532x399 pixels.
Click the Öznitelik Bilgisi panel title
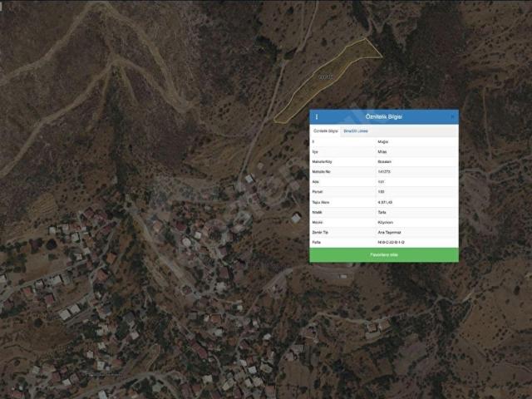click(384, 116)
